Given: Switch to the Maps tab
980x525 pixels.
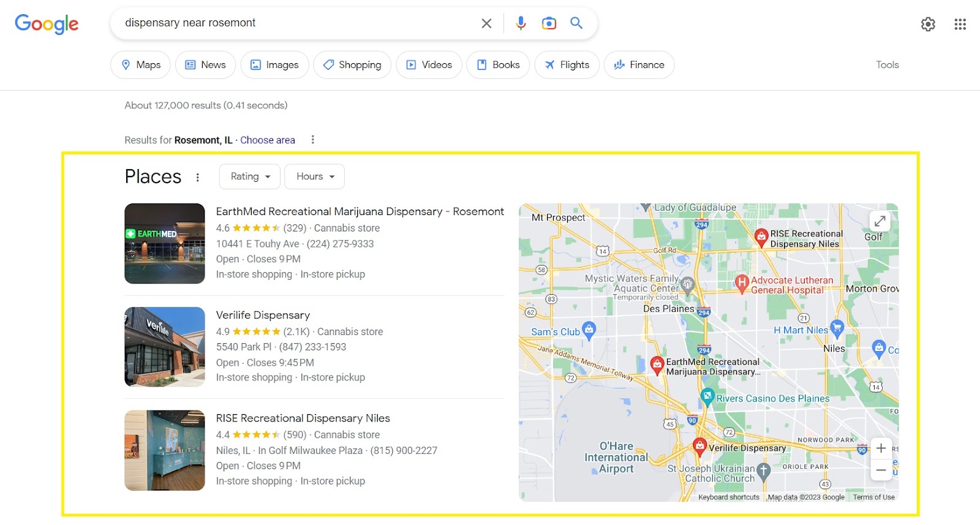Looking at the screenshot, I should [141, 65].
